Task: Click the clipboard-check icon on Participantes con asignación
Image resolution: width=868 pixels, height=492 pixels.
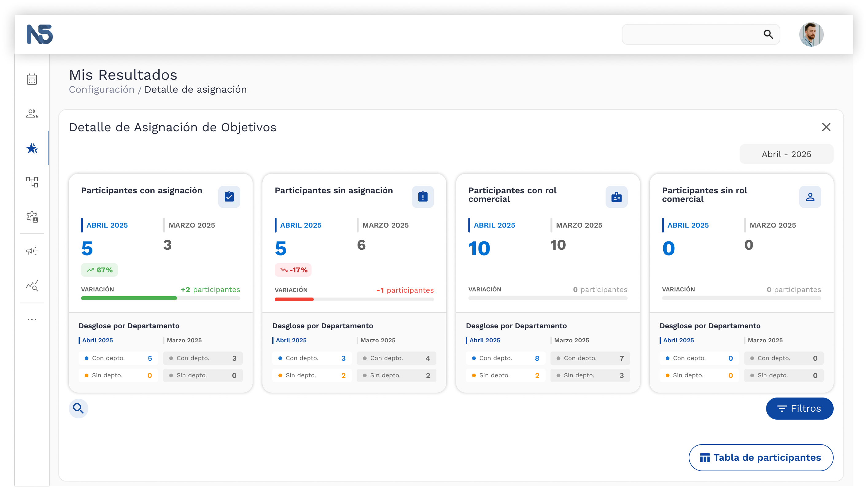Action: click(x=229, y=197)
